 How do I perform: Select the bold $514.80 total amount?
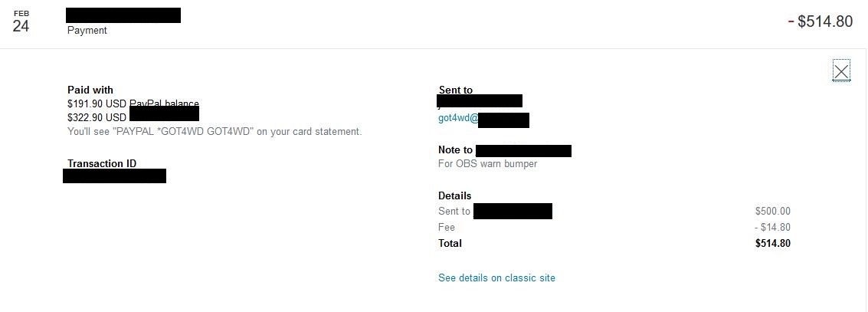pyautogui.click(x=773, y=243)
